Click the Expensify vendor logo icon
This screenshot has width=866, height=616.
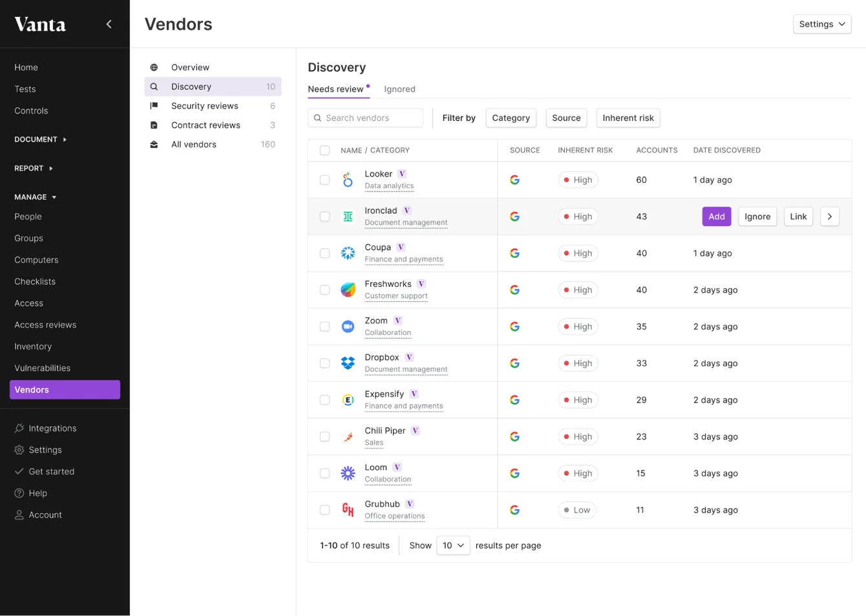pos(348,400)
